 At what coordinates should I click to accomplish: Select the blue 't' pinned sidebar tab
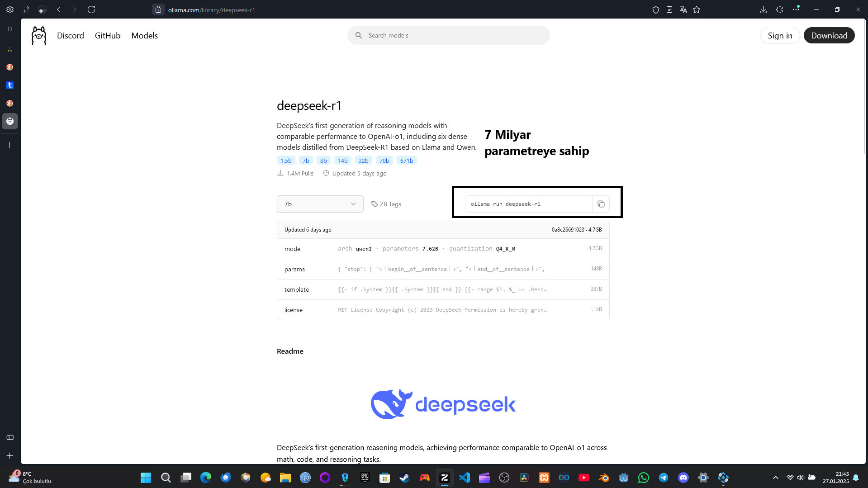(10, 85)
